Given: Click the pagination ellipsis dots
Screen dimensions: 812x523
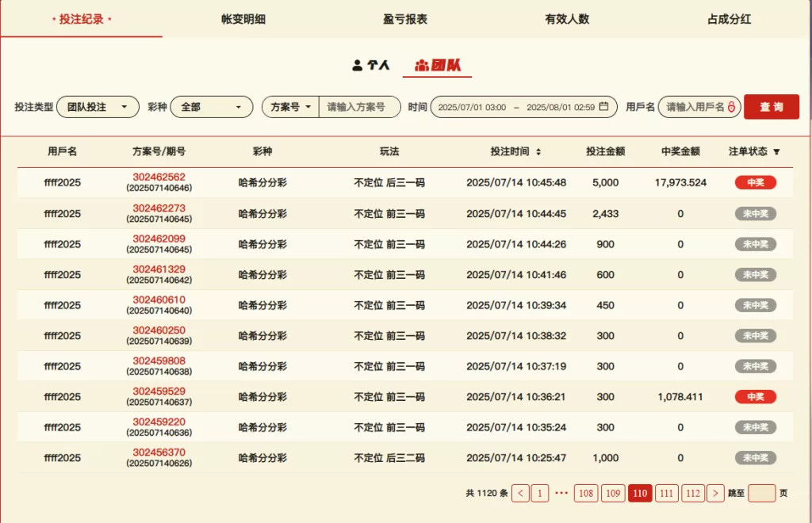Looking at the screenshot, I should 561,493.
